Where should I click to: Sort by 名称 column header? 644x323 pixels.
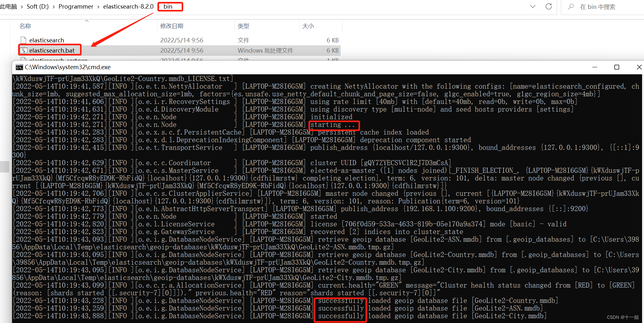click(25, 26)
